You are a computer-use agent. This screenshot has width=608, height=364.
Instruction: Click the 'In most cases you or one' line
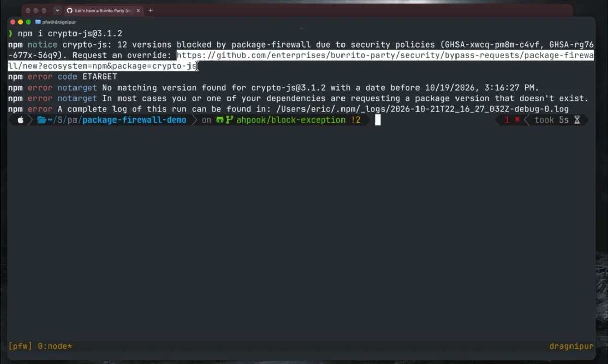pos(298,98)
